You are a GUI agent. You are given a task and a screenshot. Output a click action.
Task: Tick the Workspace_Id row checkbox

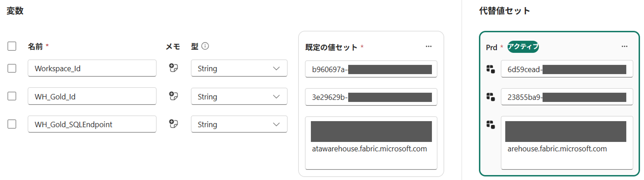click(x=12, y=68)
